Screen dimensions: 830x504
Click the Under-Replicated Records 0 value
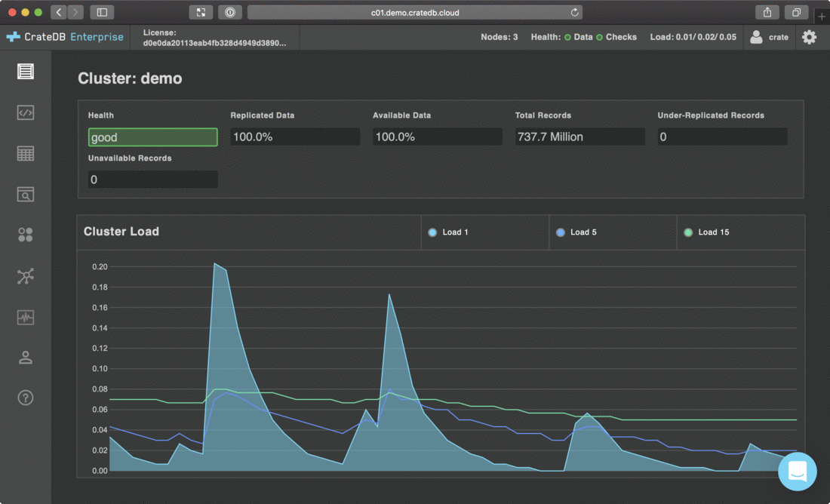click(723, 137)
